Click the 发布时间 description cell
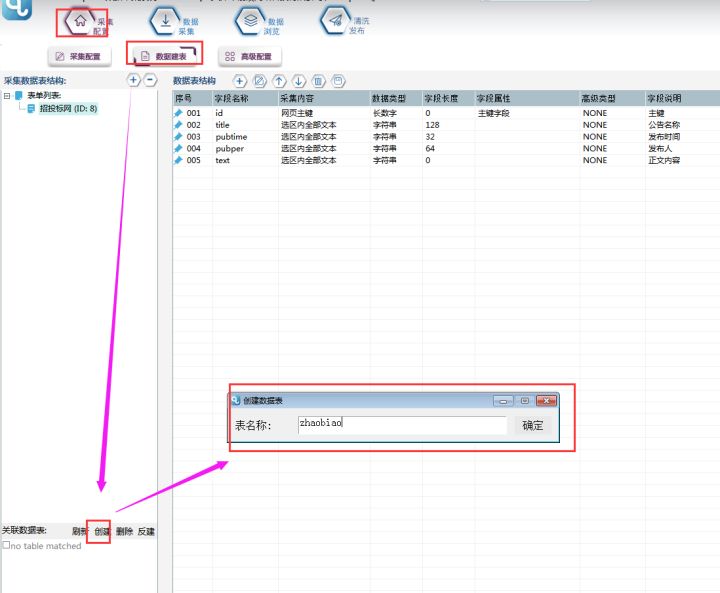720x593 pixels. point(664,137)
